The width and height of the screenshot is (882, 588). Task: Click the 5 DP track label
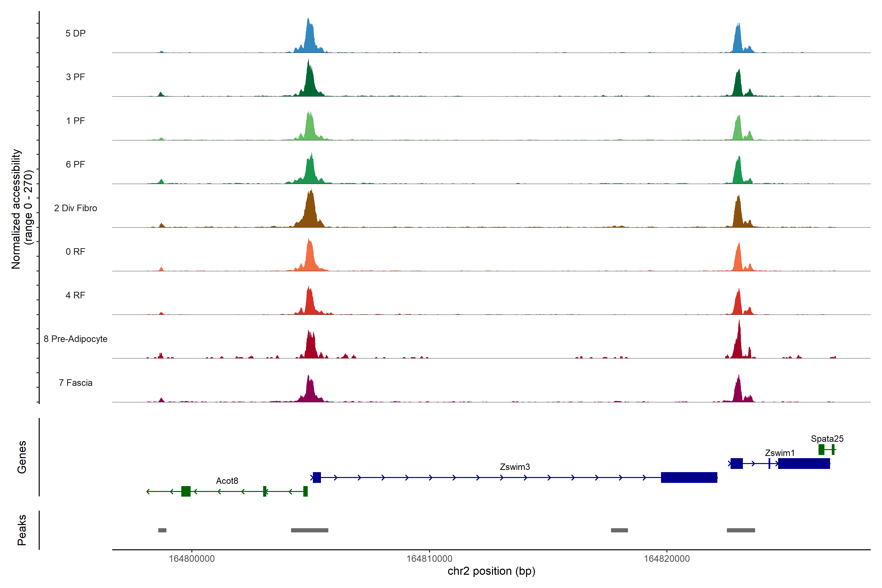click(75, 33)
